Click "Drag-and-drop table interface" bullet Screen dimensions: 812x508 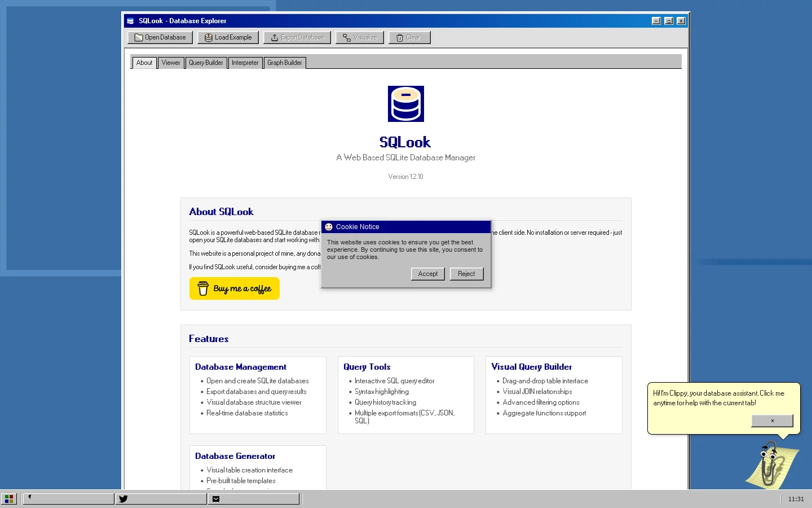tap(545, 381)
